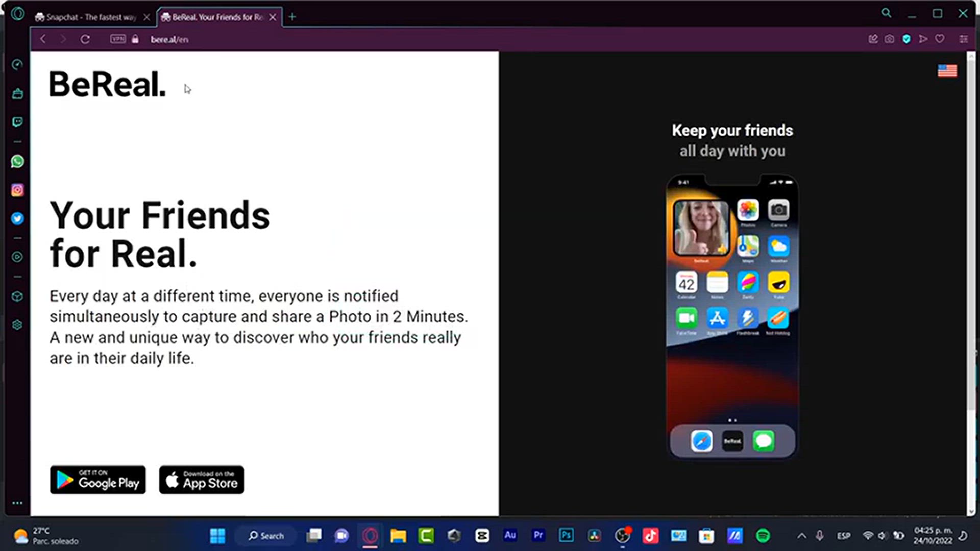The height and width of the screenshot is (551, 980).
Task: Show hidden system tray icons chevron
Action: point(802,536)
